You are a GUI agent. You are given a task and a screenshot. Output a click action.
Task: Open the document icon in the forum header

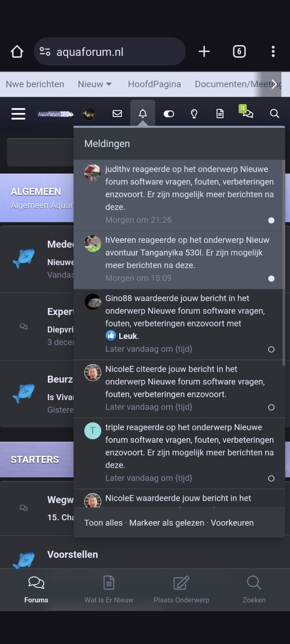pyautogui.click(x=220, y=114)
